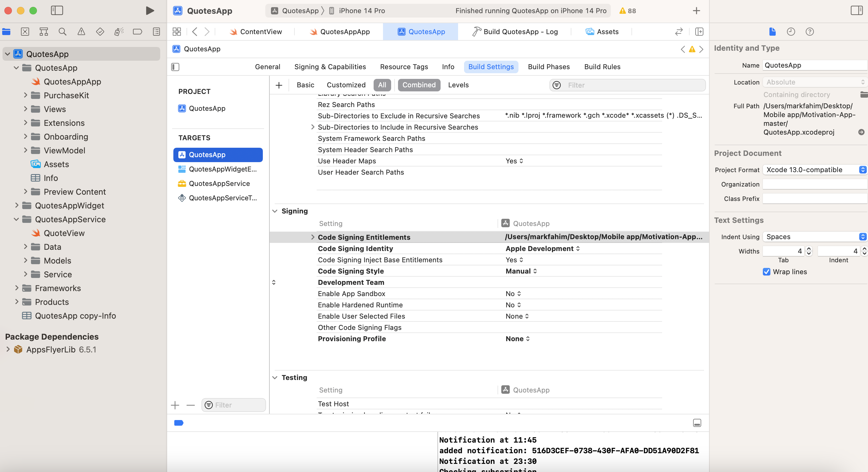Open the Code Signing Style popup
Image resolution: width=868 pixels, height=472 pixels.
[x=521, y=271]
